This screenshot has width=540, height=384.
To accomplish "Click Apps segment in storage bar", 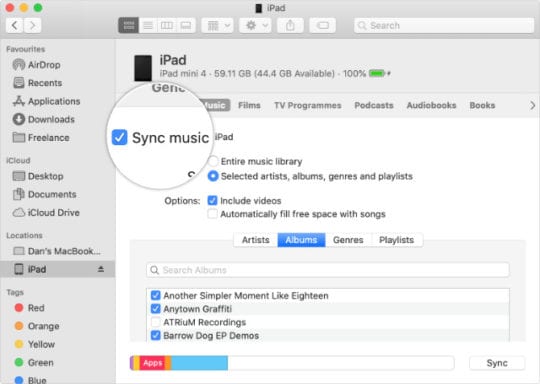I will pyautogui.click(x=152, y=363).
